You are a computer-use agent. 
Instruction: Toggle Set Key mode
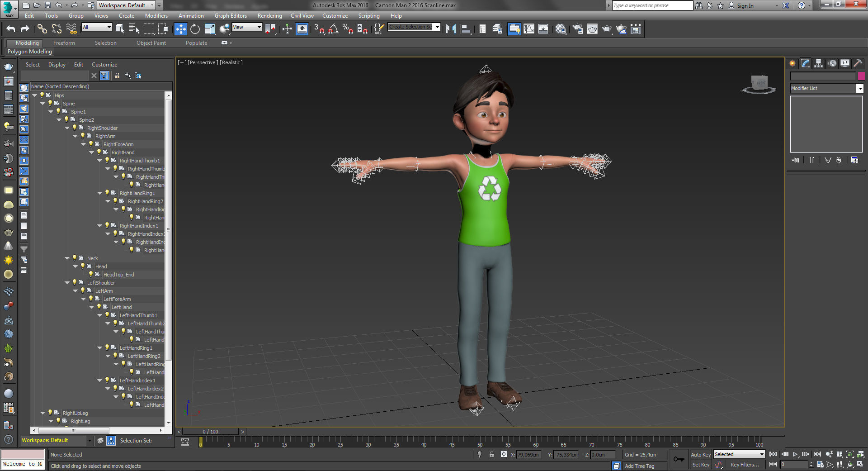pos(700,465)
